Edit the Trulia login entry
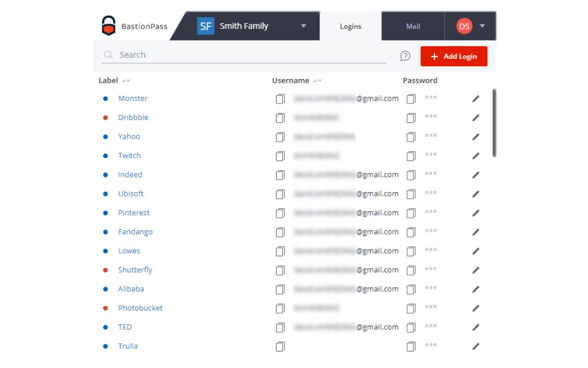588x368 pixels. tap(476, 346)
